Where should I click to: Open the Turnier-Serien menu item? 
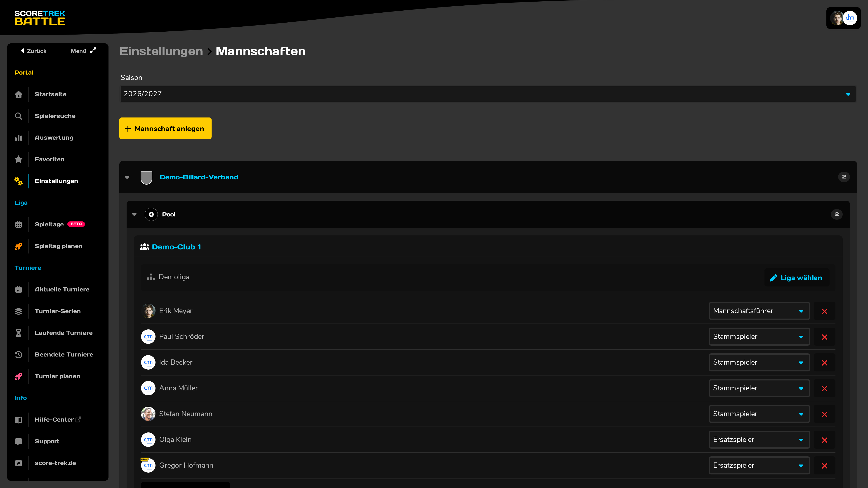[58, 311]
